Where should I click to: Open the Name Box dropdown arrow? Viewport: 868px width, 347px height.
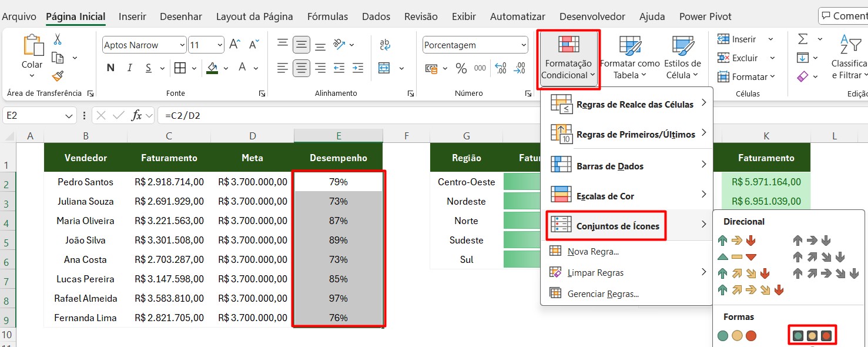pos(70,116)
